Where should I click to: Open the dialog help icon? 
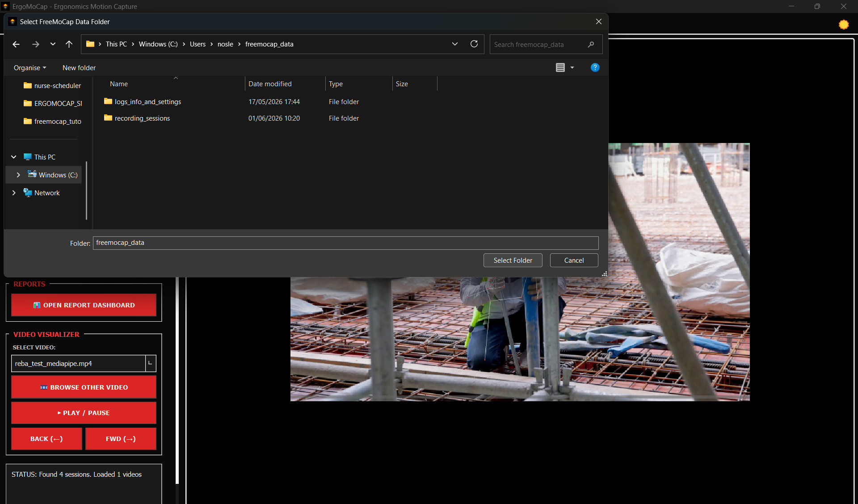[595, 67]
